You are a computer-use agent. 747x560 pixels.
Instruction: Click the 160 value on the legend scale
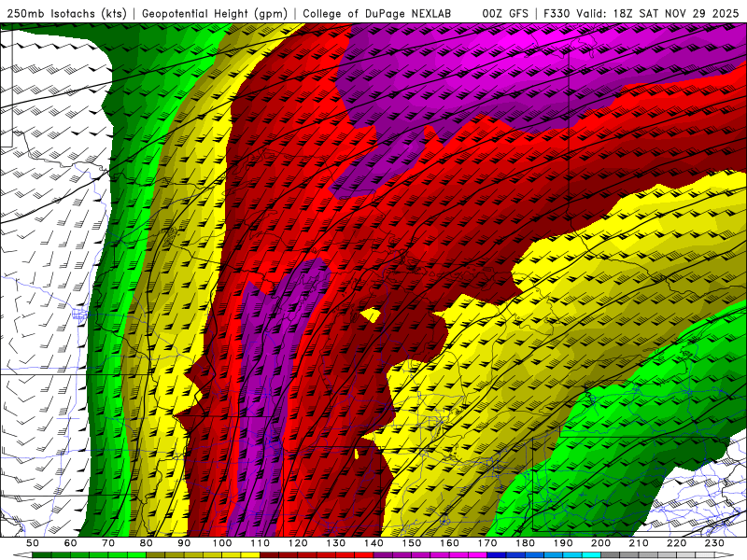(449, 543)
